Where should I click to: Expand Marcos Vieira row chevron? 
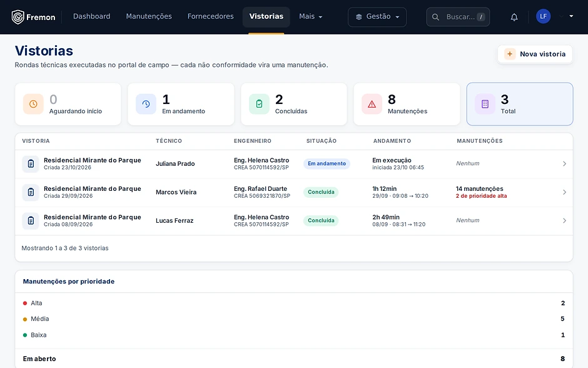click(564, 192)
